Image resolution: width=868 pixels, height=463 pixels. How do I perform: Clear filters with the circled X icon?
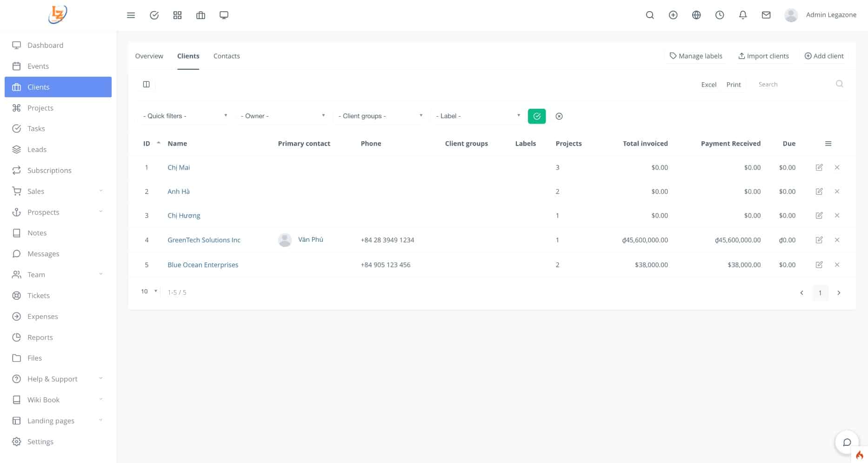(x=559, y=116)
